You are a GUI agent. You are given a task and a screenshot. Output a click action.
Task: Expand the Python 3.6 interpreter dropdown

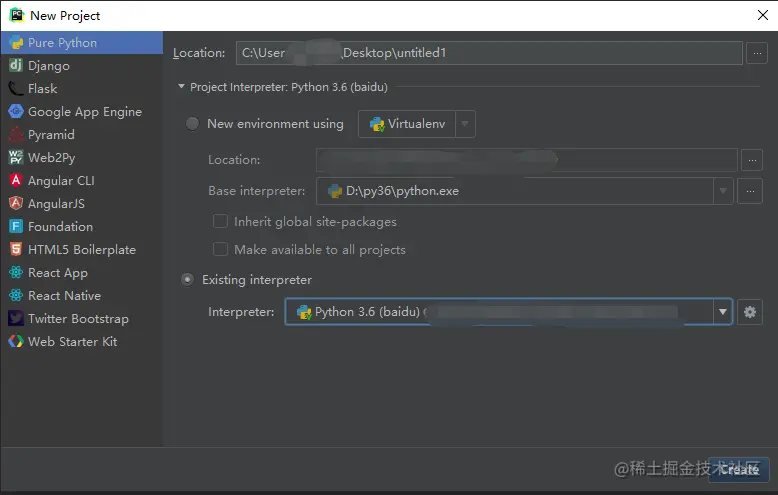pos(722,312)
